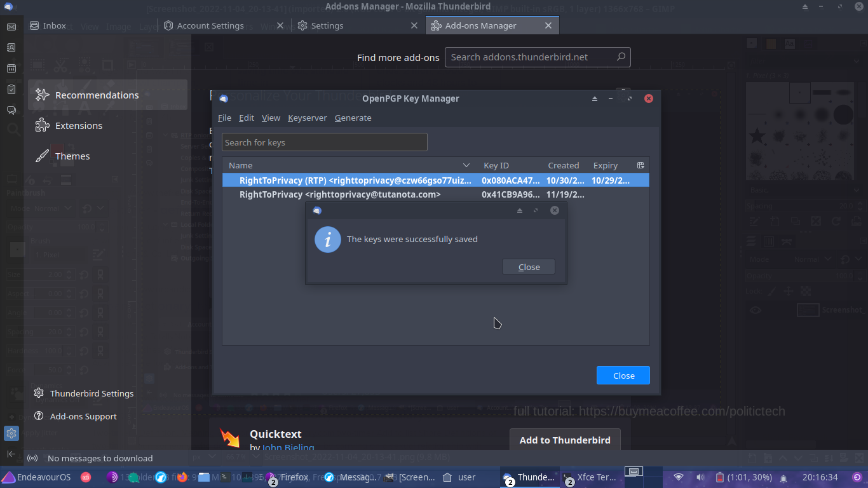Switch to GIMP [Screen... taskbar item
The image size is (868, 488).
tap(410, 477)
